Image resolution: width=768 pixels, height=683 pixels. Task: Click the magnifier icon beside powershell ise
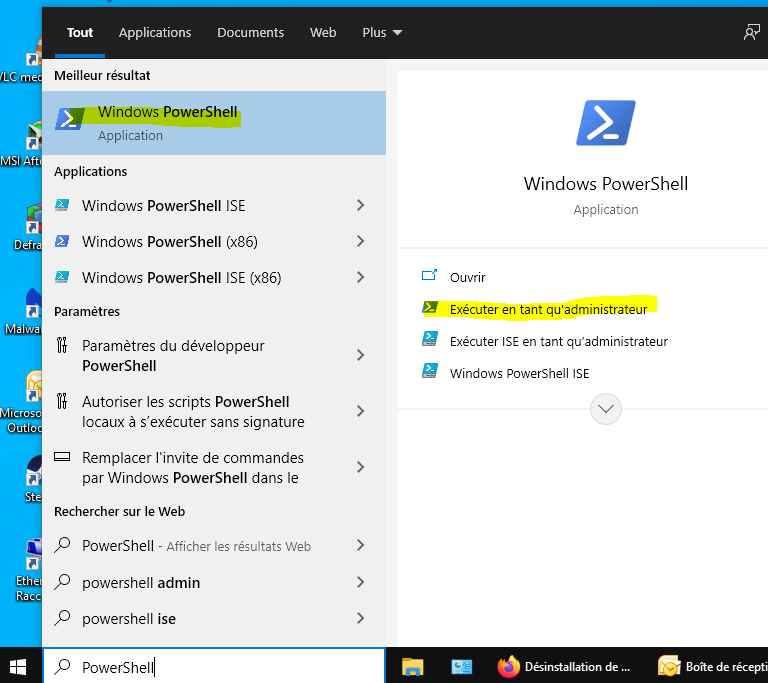pos(62,618)
